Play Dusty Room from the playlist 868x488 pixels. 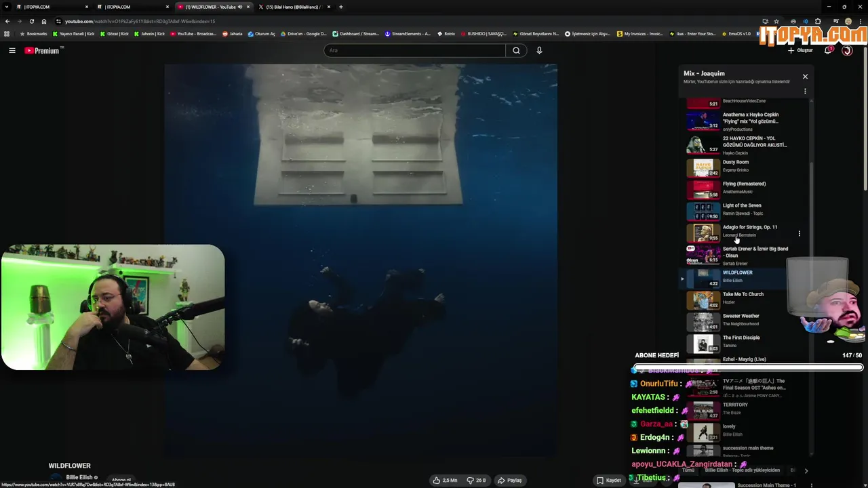(746, 166)
